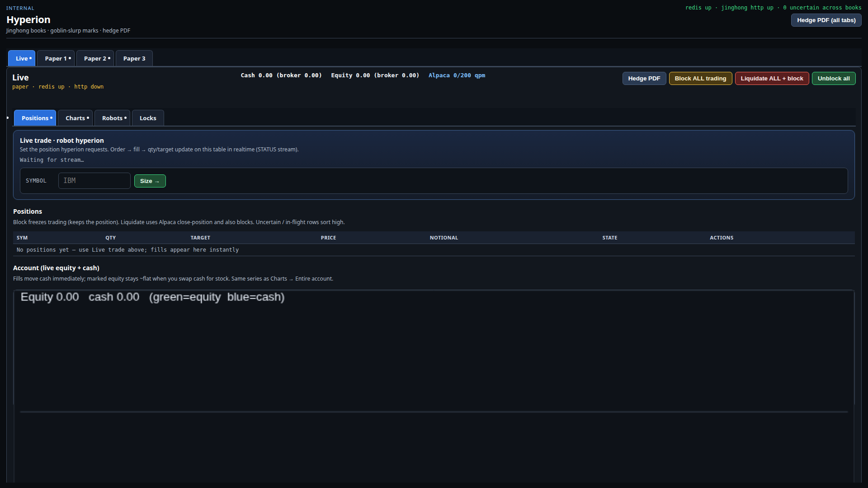Click the green Size button
868x488 pixels.
(150, 181)
